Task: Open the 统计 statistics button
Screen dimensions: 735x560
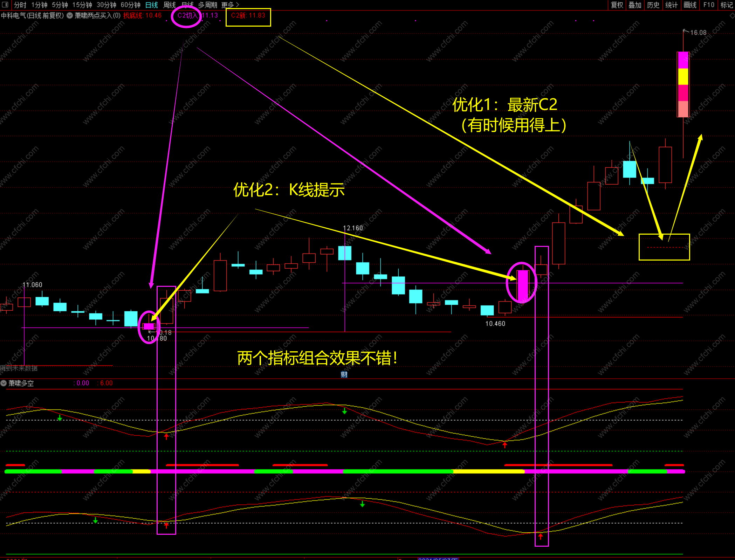Action: [x=671, y=5]
